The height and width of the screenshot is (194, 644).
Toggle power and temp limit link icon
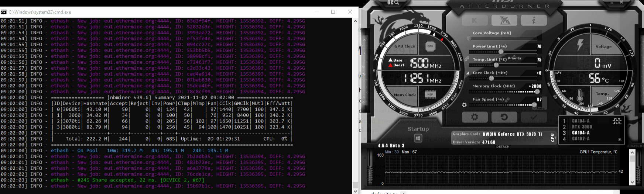(x=467, y=59)
